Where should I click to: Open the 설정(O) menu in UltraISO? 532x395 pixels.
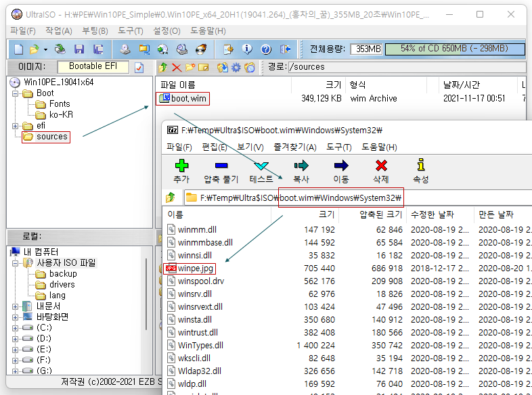pos(167,31)
